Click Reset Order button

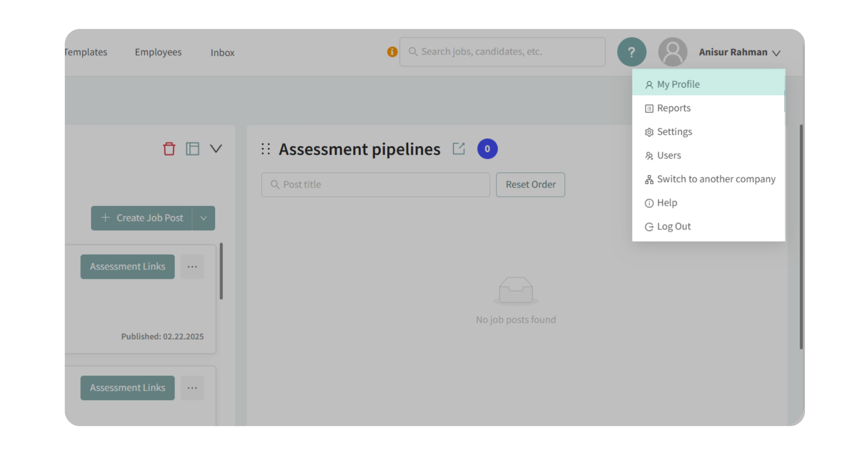click(530, 185)
